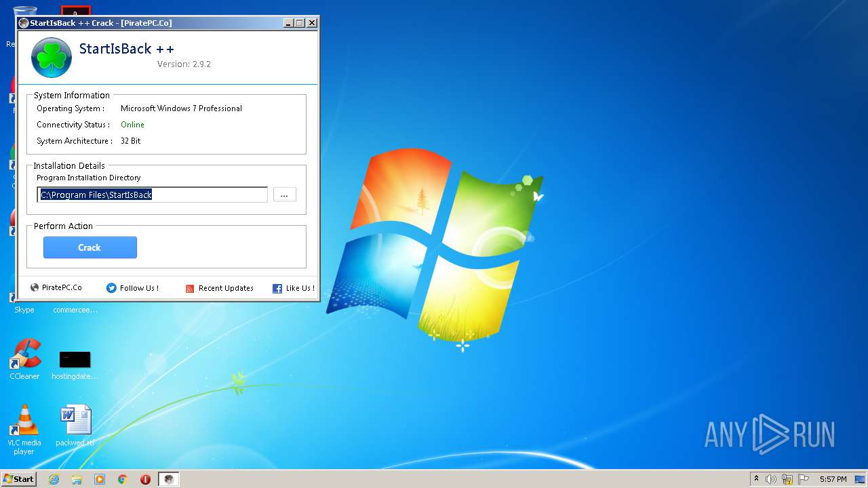This screenshot has width=868, height=488.
Task: Open the volume speaker tray icon
Action: pos(771,479)
